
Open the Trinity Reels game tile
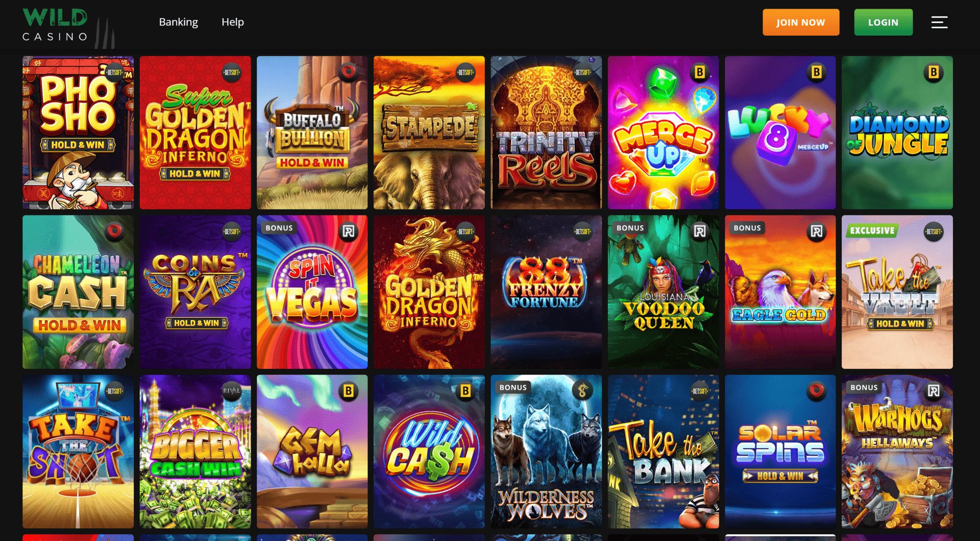[546, 133]
